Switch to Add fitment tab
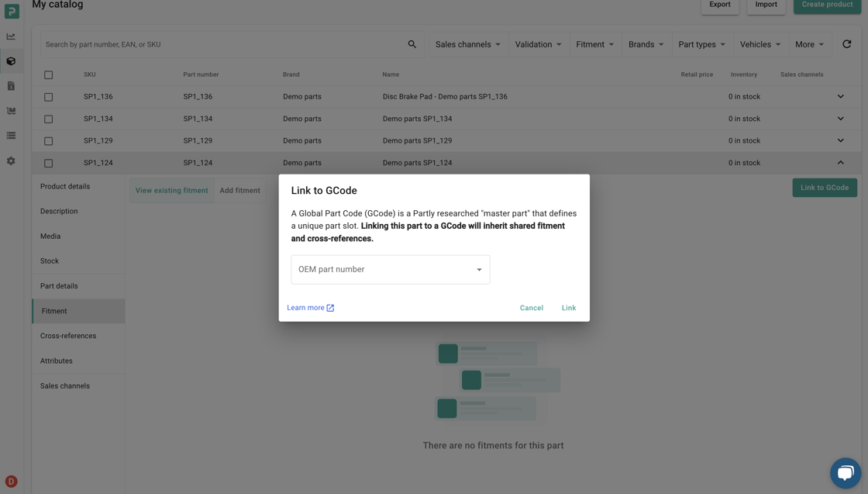 [239, 191]
